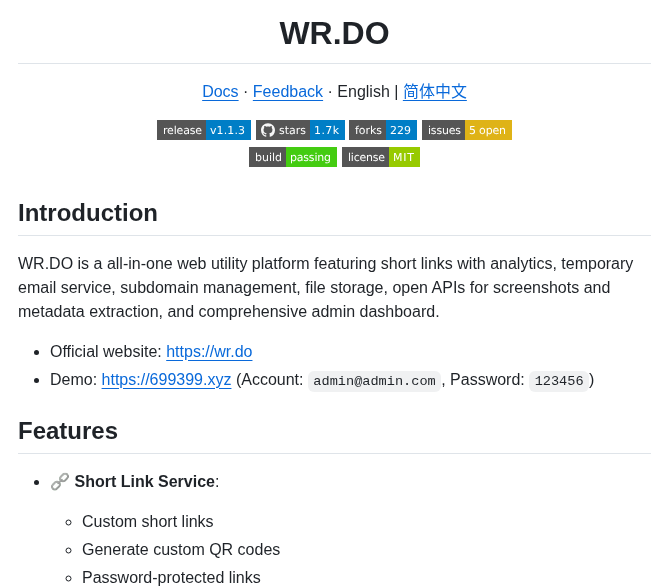Click the chain link emoji icon
The image size is (668, 588).
[60, 481]
